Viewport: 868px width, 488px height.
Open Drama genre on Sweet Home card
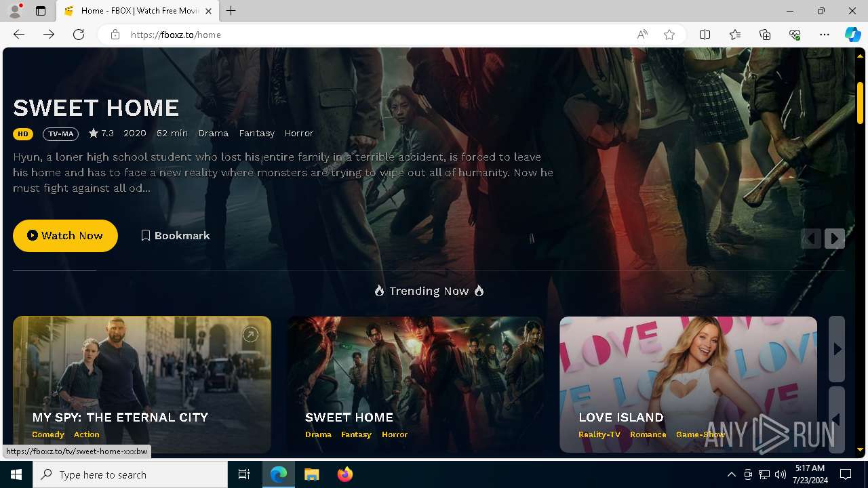318,434
